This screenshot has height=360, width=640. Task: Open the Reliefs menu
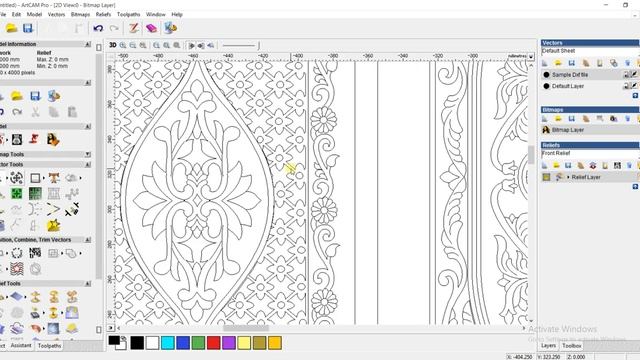tap(103, 14)
